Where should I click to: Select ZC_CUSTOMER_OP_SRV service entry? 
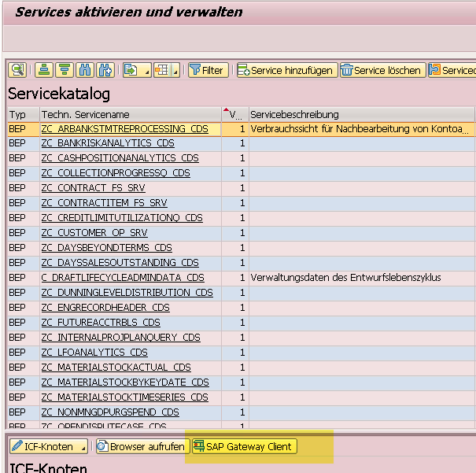pos(94,233)
